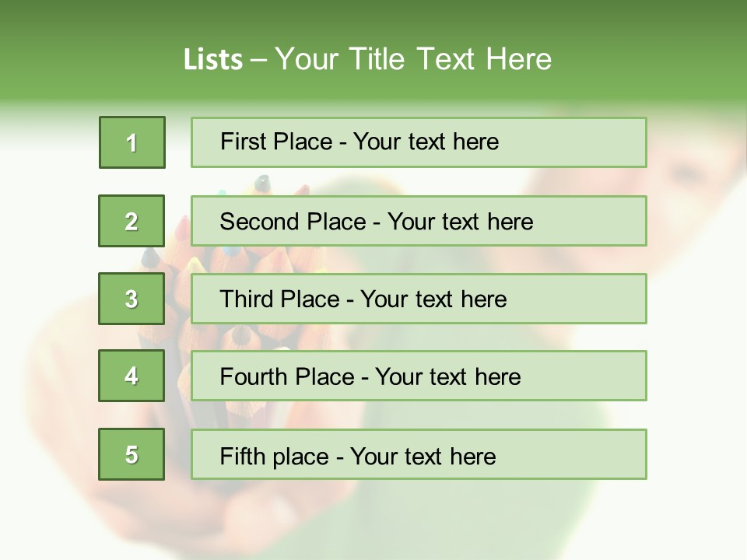Image resolution: width=747 pixels, height=560 pixels.
Task: Select the number 4 green box
Action: pos(132,376)
